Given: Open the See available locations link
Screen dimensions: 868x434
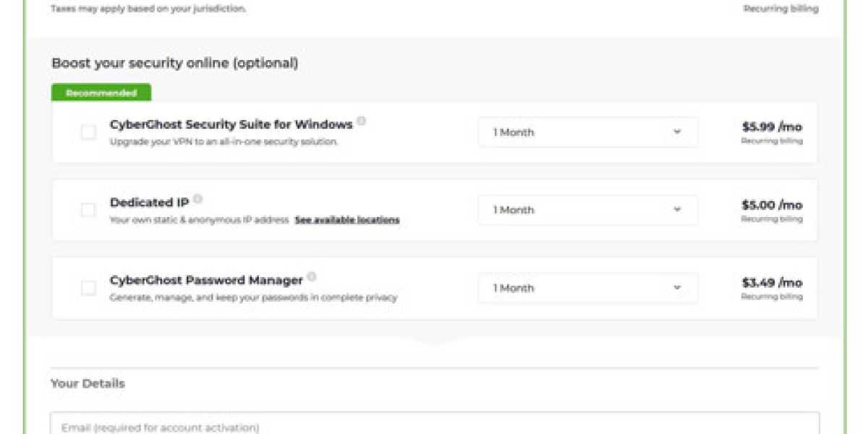Looking at the screenshot, I should (x=347, y=220).
